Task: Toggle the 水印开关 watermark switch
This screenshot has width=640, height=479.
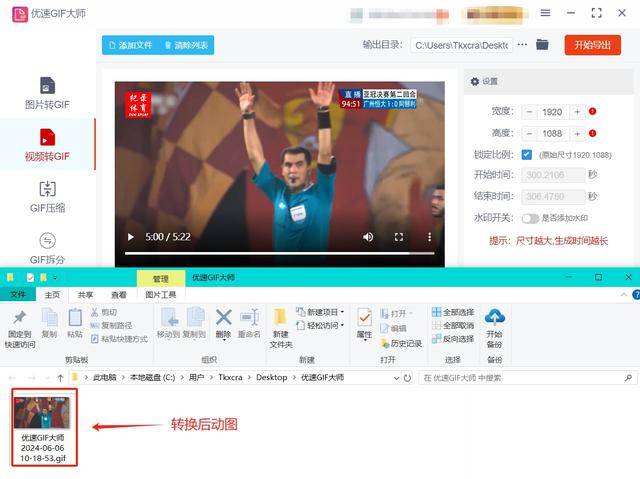Action: tap(530, 218)
